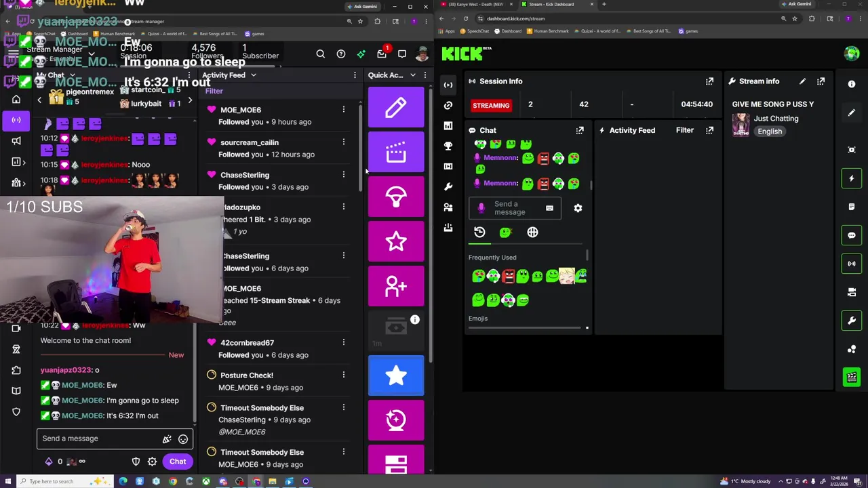The image size is (868, 488).
Task: Send message with the purple Chat button
Action: point(178,462)
